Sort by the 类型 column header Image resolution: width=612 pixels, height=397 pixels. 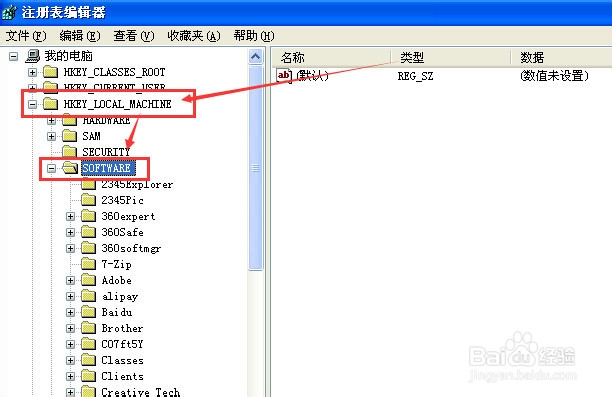(x=451, y=57)
